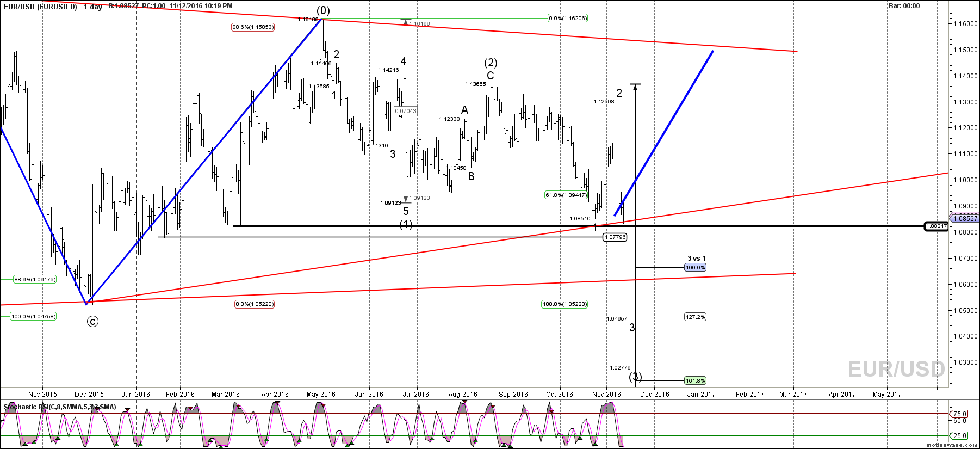Select the "88.6%(1.15853)" Fibonacci label

(253, 27)
